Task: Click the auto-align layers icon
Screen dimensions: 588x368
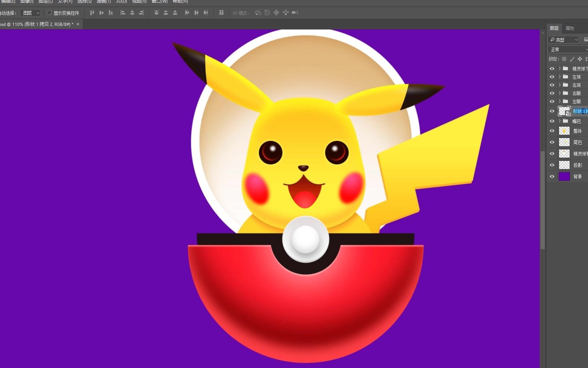Action: pyautogui.click(x=221, y=13)
